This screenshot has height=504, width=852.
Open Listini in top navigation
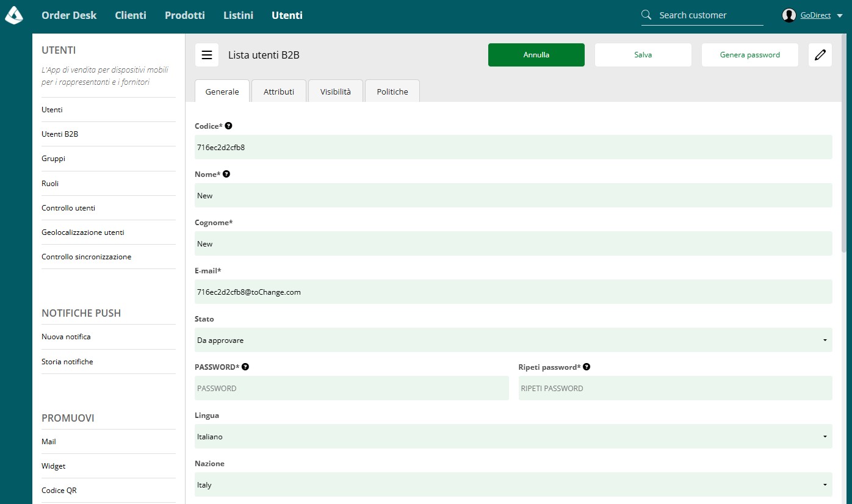click(x=238, y=15)
